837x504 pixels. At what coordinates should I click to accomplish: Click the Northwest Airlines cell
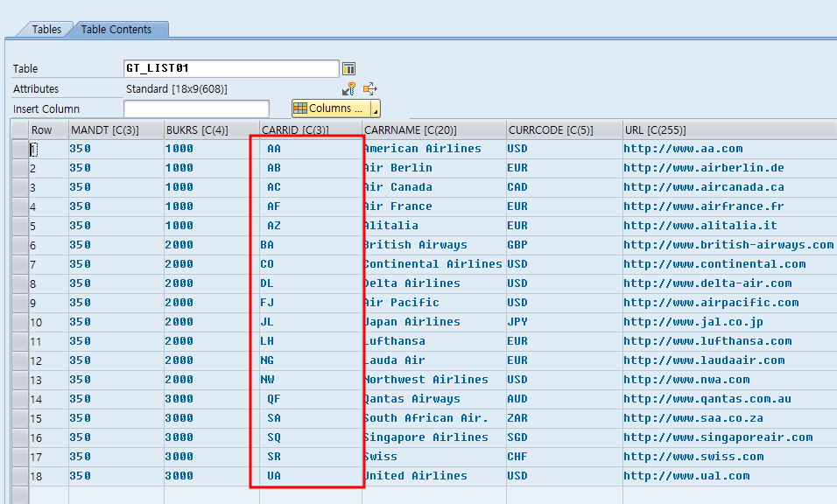click(434, 380)
